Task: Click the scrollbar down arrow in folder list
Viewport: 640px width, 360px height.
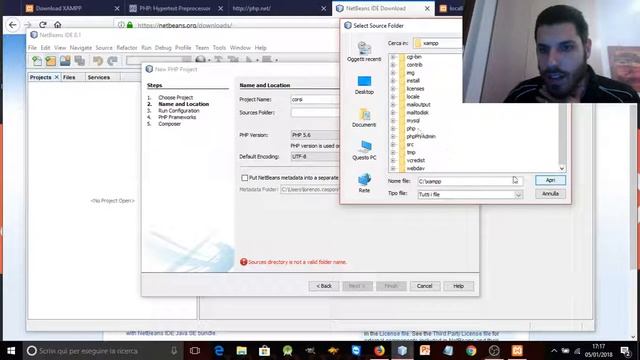Action: click(562, 168)
